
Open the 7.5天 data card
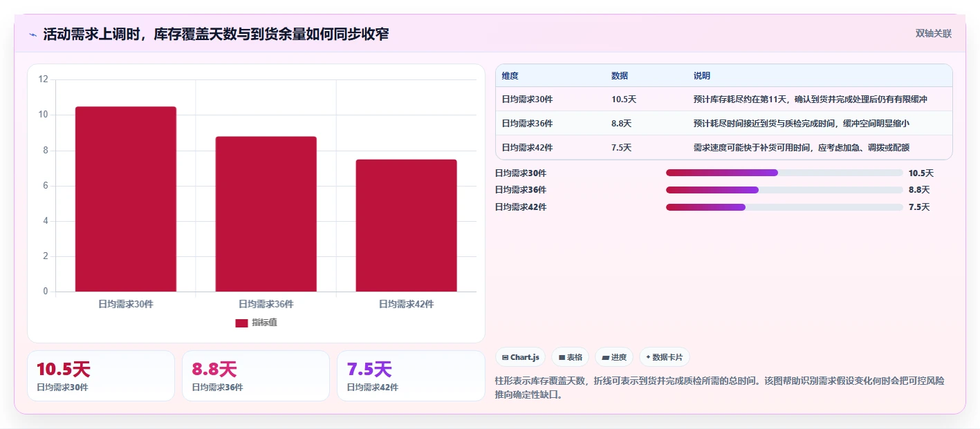pyautogui.click(x=411, y=376)
